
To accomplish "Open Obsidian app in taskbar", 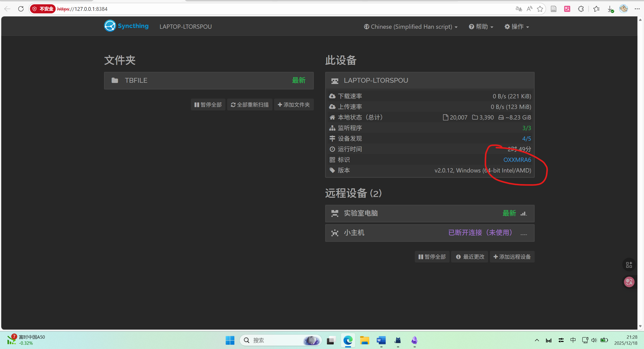I will [414, 340].
